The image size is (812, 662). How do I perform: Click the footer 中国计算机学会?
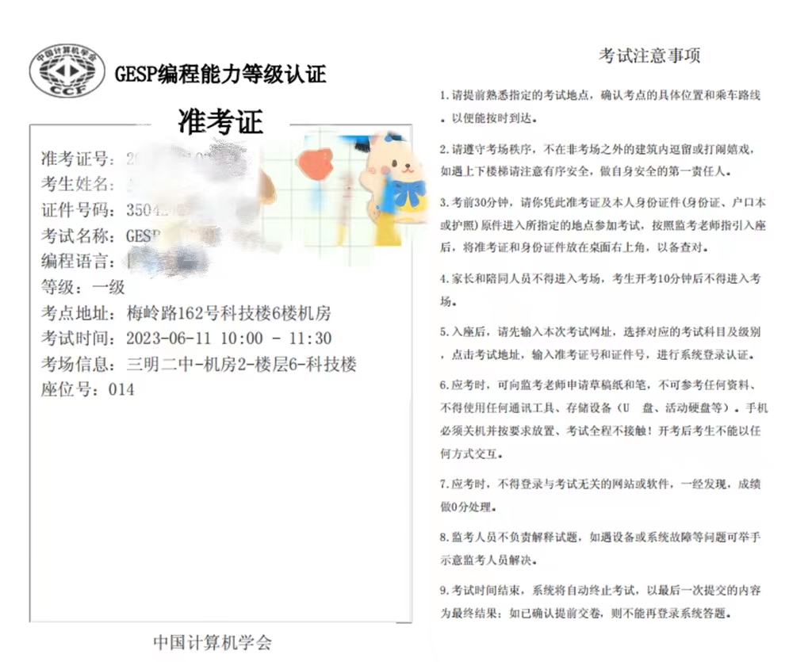(213, 642)
